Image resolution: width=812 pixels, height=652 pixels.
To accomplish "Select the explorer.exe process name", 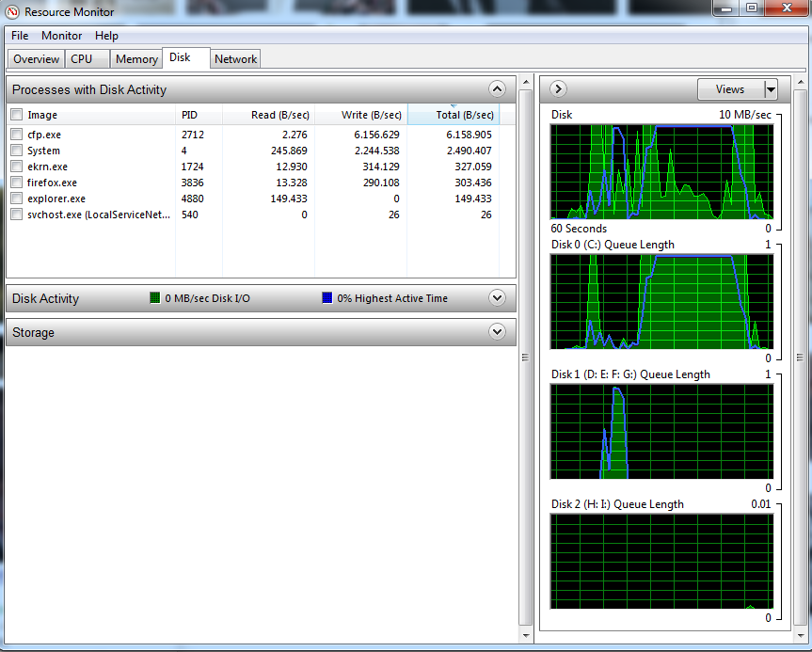I will [x=56, y=199].
